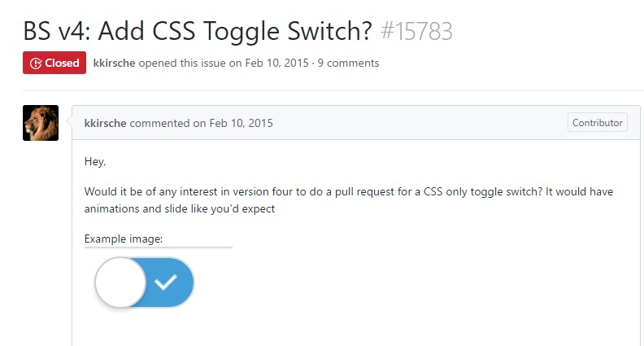Click the issue title "BS v4: Add CSS Toggle Switch?"
Screen dimensions: 644x346
point(198,32)
